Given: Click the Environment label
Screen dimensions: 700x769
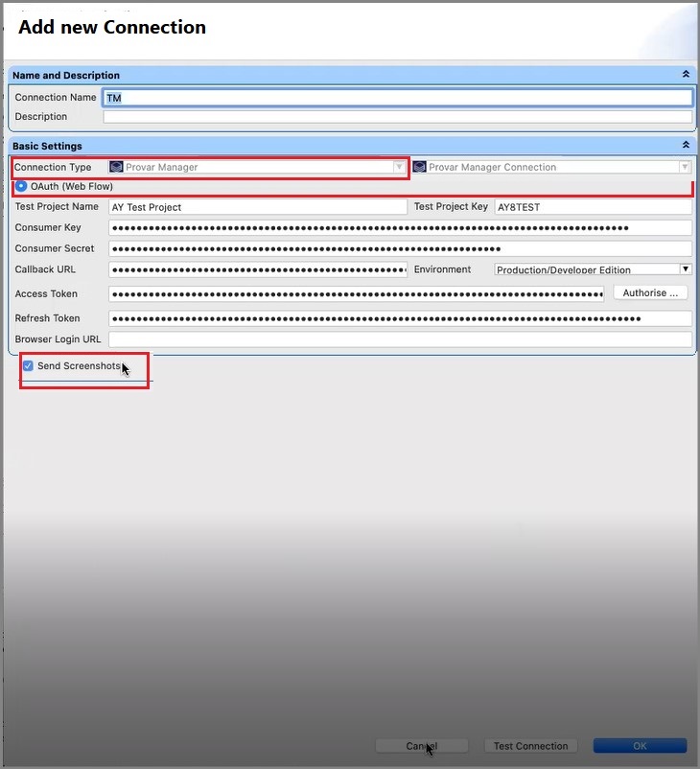Looking at the screenshot, I should pyautogui.click(x=442, y=269).
